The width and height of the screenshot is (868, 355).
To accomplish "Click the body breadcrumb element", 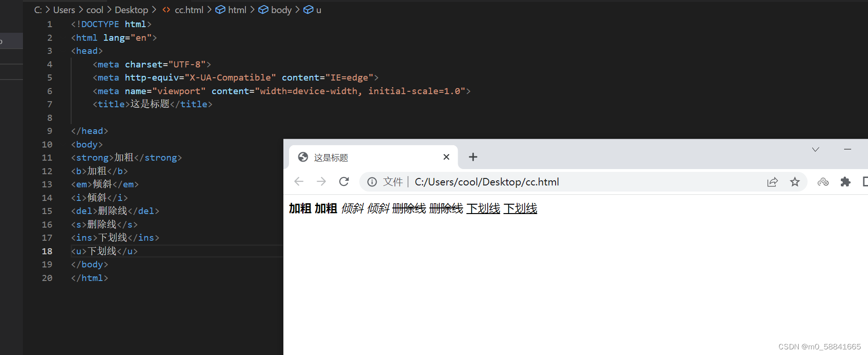I will [x=275, y=10].
